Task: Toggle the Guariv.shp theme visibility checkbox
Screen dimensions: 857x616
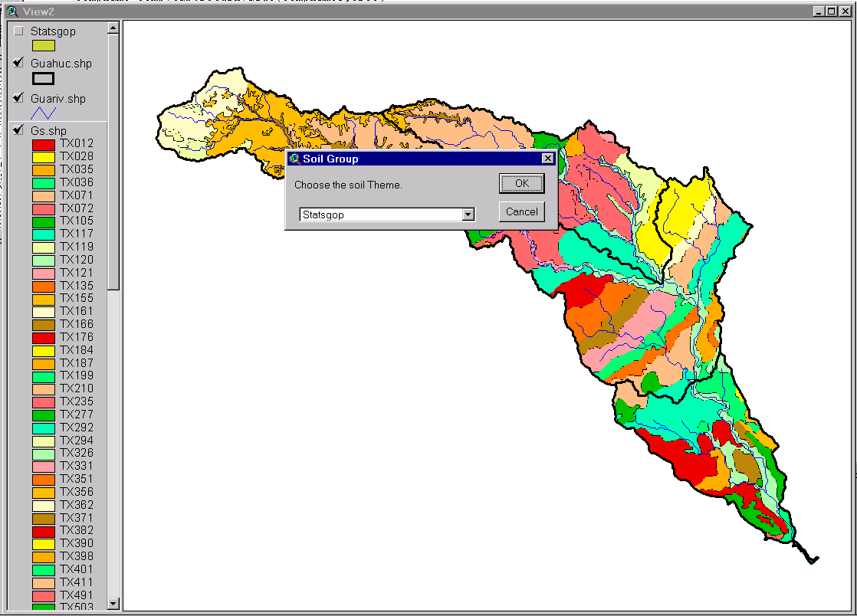Action: click(x=18, y=98)
